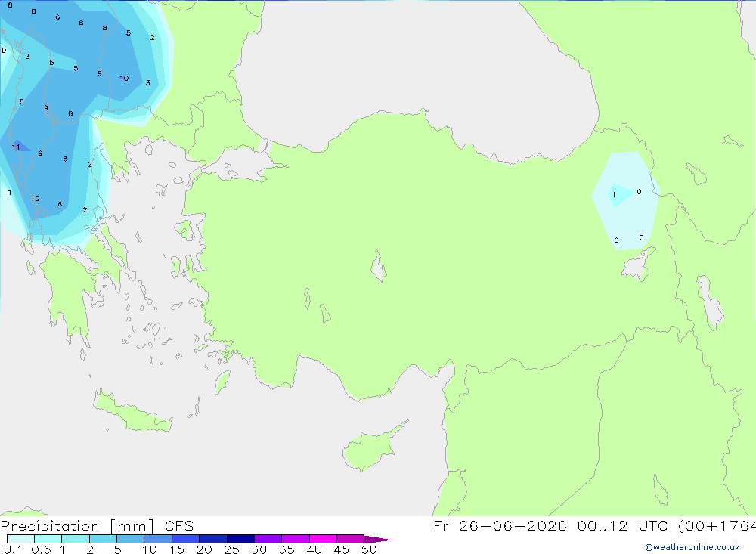Click the above-50 arrow at legend end
The height and width of the screenshot is (554, 756).
(377, 540)
